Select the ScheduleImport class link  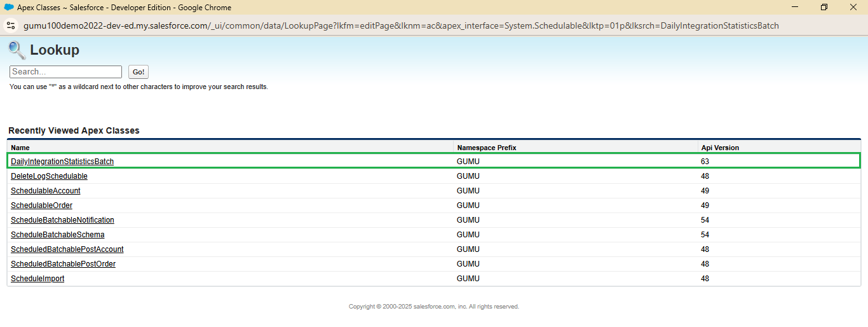coord(37,279)
